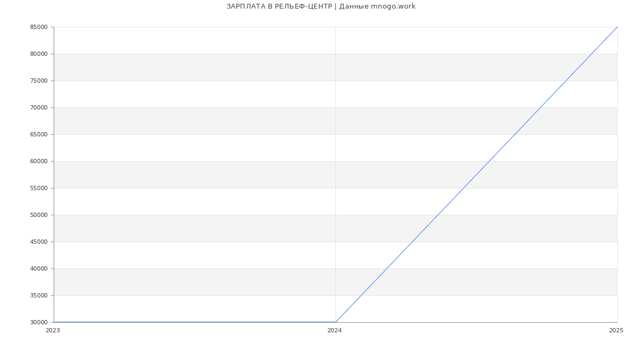644x349 pixels.
Task: Click the line's peak at 2025
Action: [617, 27]
